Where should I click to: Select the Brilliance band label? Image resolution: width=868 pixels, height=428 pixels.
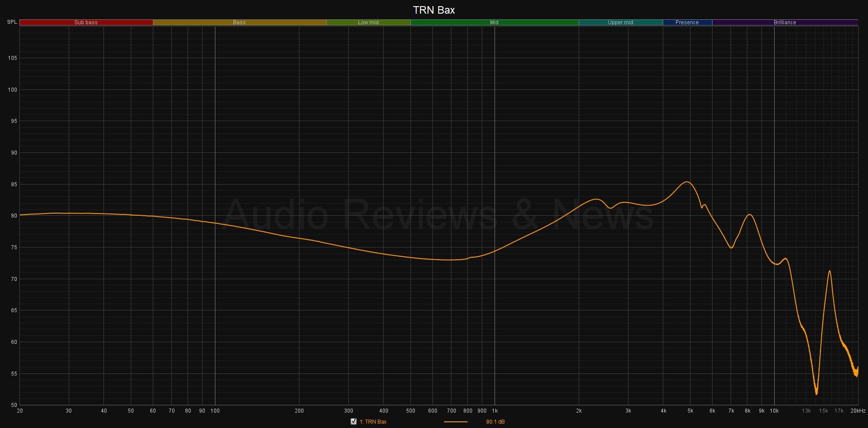tap(785, 22)
